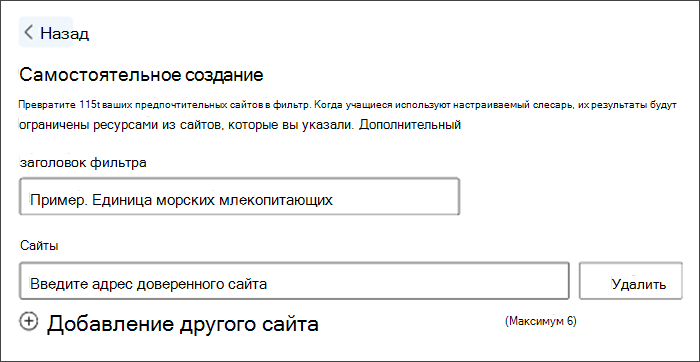Focus the заголовок фильтра input field
This screenshot has height=362, width=700.
coord(239,196)
